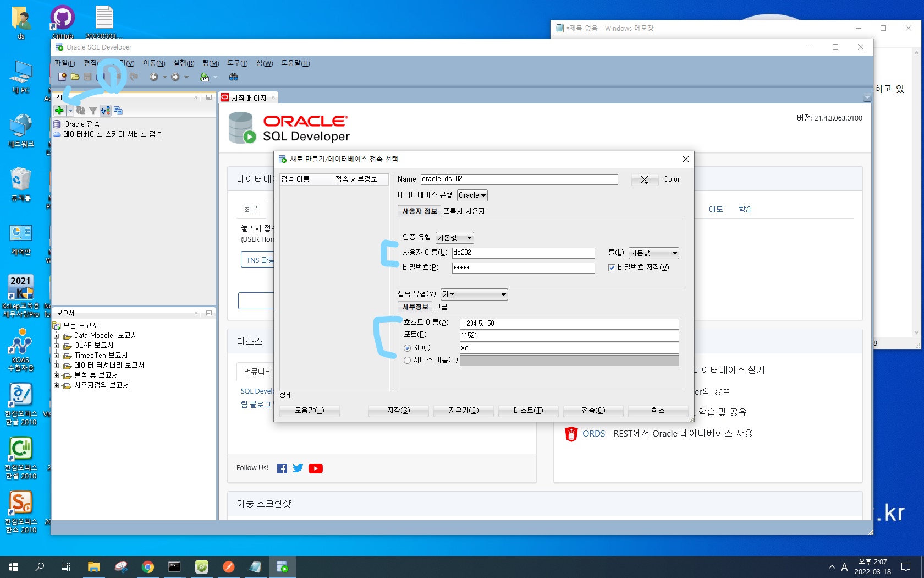Click the Port field showing 11521
924x578 pixels.
(569, 336)
